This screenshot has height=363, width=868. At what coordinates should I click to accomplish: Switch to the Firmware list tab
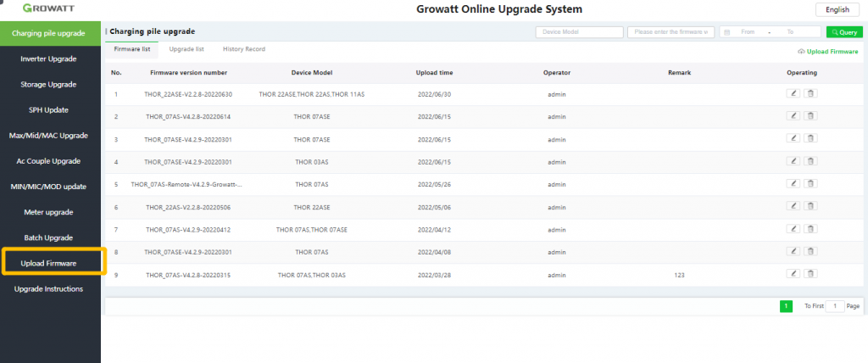[x=131, y=49]
